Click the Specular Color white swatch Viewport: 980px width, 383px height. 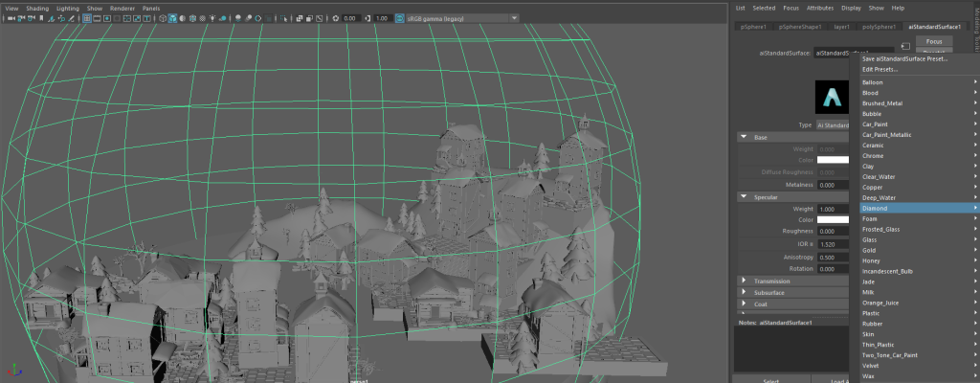[834, 219]
